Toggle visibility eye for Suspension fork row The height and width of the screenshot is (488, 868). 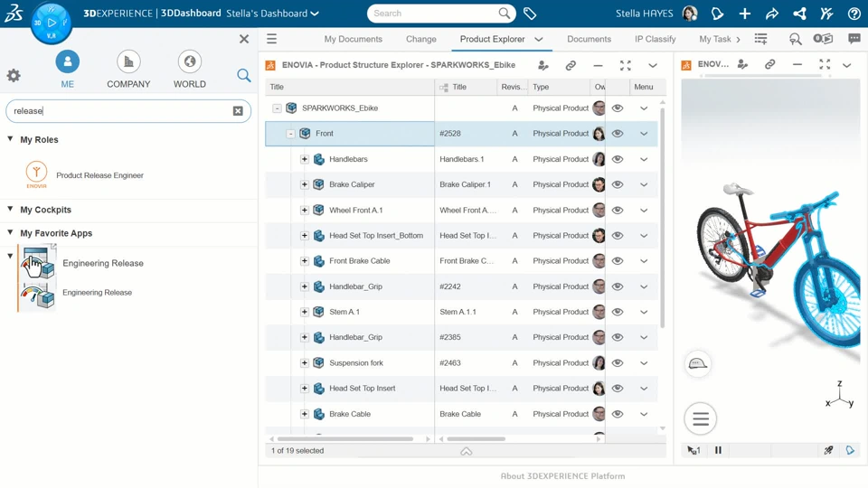[x=618, y=362]
